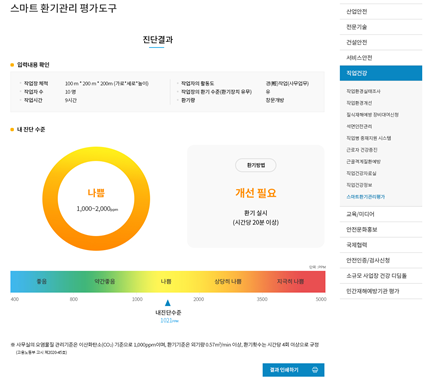The width and height of the screenshot is (434, 378).
Task: Select the blue 스마트환기관리평가 link
Action: point(365,197)
